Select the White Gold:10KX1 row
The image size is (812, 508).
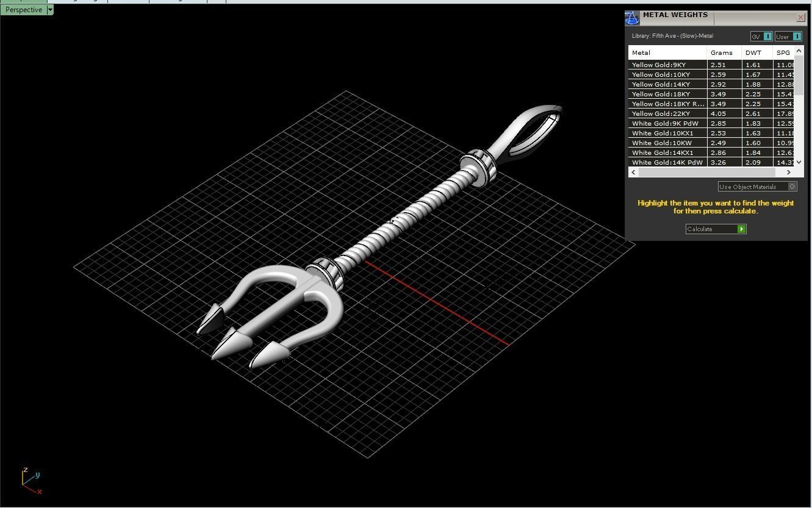tap(711, 133)
